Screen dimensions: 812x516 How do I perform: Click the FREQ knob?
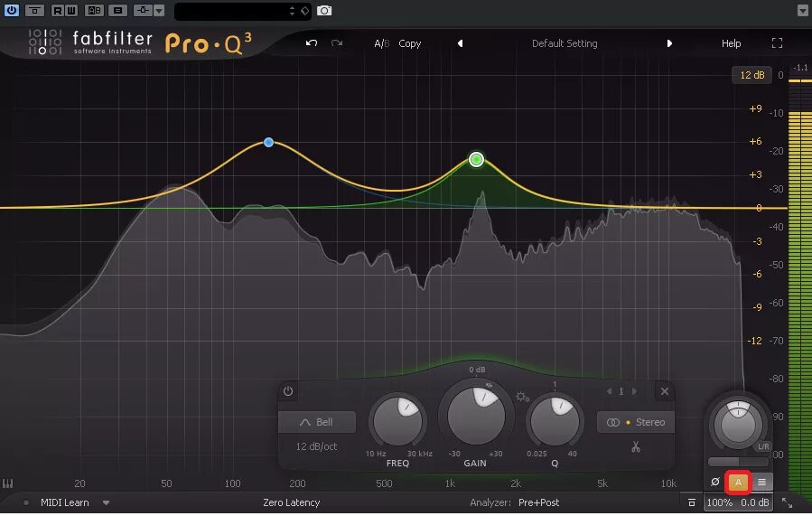[x=397, y=422]
